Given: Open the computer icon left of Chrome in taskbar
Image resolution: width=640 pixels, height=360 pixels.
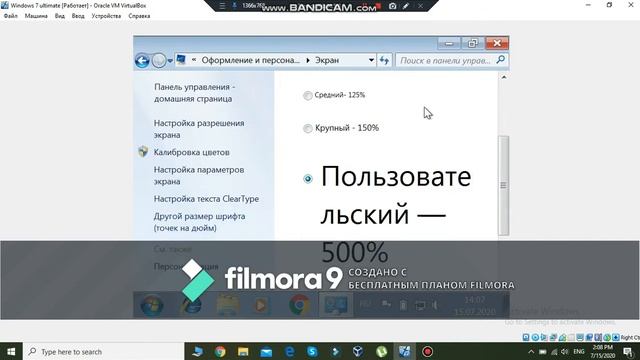Looking at the screenshot, I should (197, 351).
